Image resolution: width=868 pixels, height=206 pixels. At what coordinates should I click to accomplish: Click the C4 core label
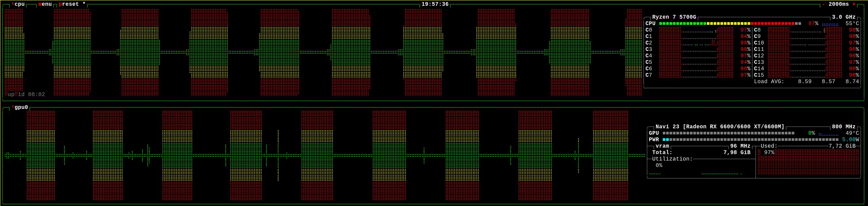point(649,56)
